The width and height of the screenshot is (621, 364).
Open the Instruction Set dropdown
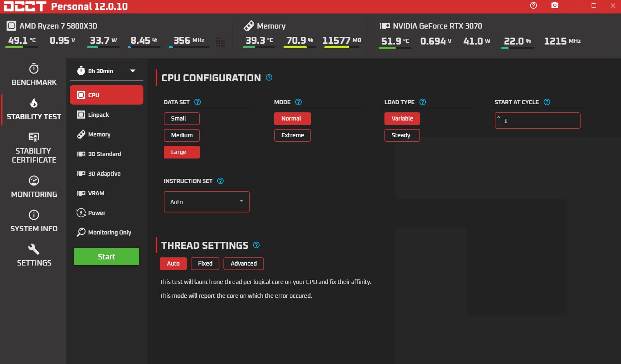[x=206, y=201]
